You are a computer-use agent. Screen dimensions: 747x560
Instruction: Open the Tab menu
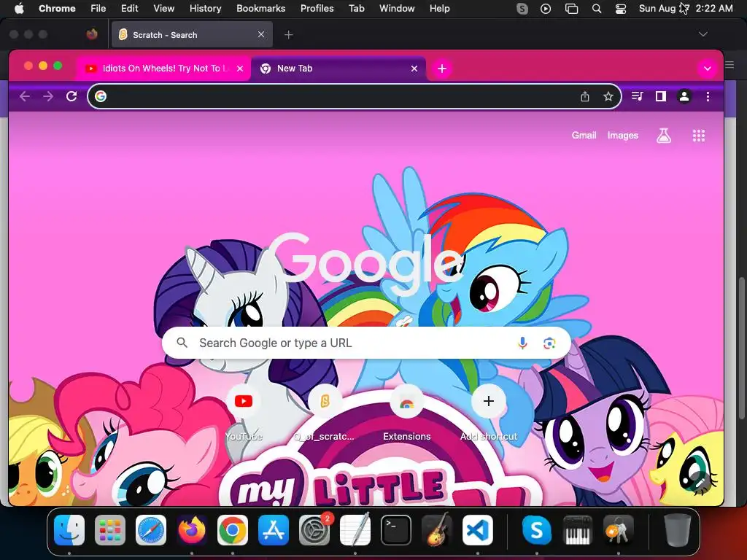tap(356, 8)
